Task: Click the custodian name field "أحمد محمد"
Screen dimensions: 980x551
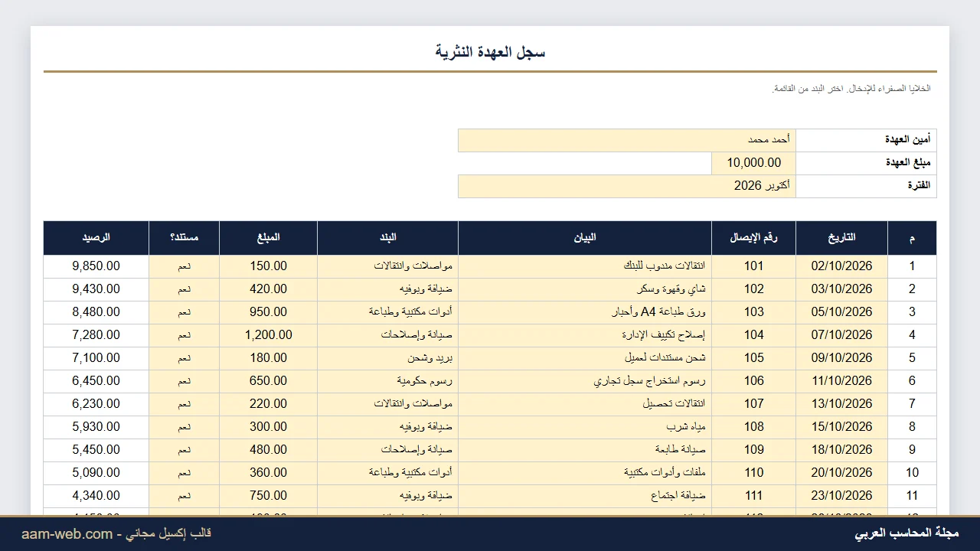Action: coord(627,140)
